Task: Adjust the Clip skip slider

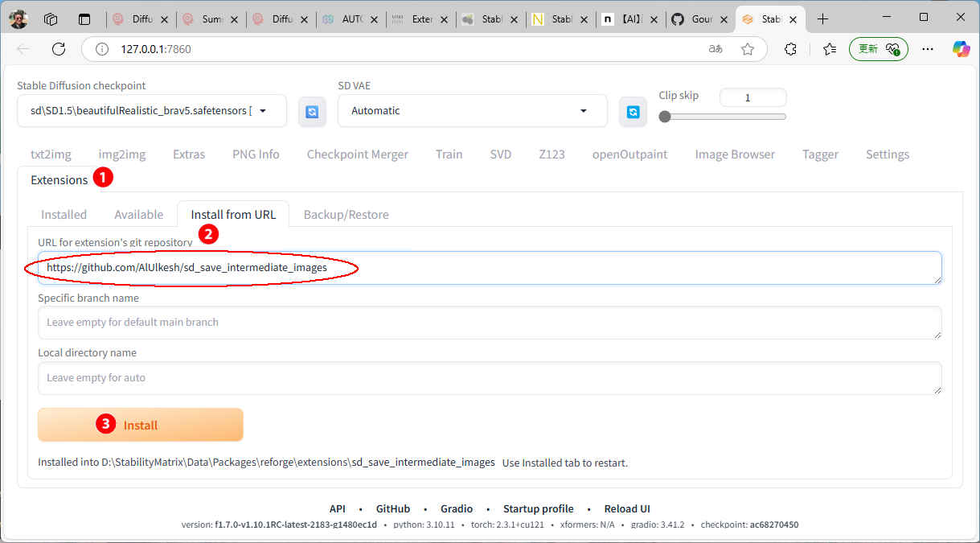Action: pos(665,117)
